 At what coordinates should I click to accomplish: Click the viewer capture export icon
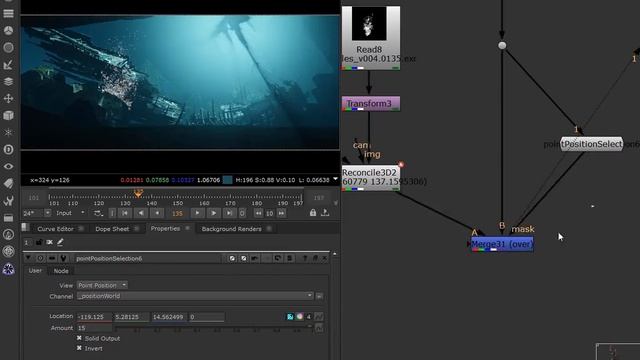(325, 213)
